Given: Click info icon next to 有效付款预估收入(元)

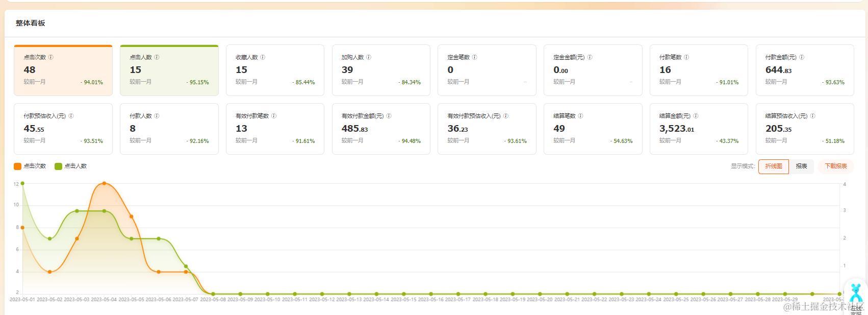Looking at the screenshot, I should (x=506, y=116).
